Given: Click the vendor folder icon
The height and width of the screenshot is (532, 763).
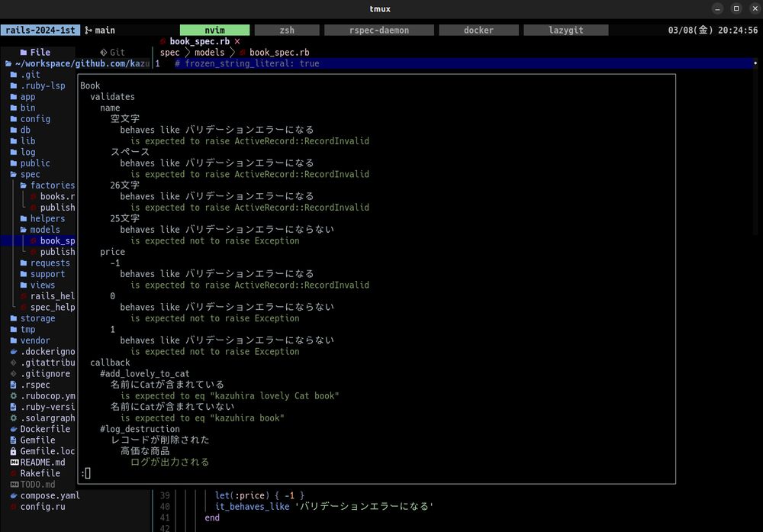Looking at the screenshot, I should click(14, 340).
